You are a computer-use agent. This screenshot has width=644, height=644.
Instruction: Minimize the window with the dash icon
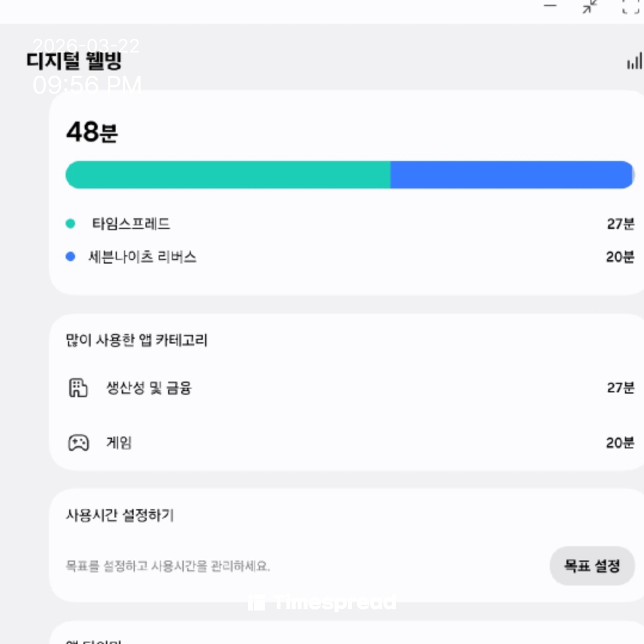click(550, 5)
